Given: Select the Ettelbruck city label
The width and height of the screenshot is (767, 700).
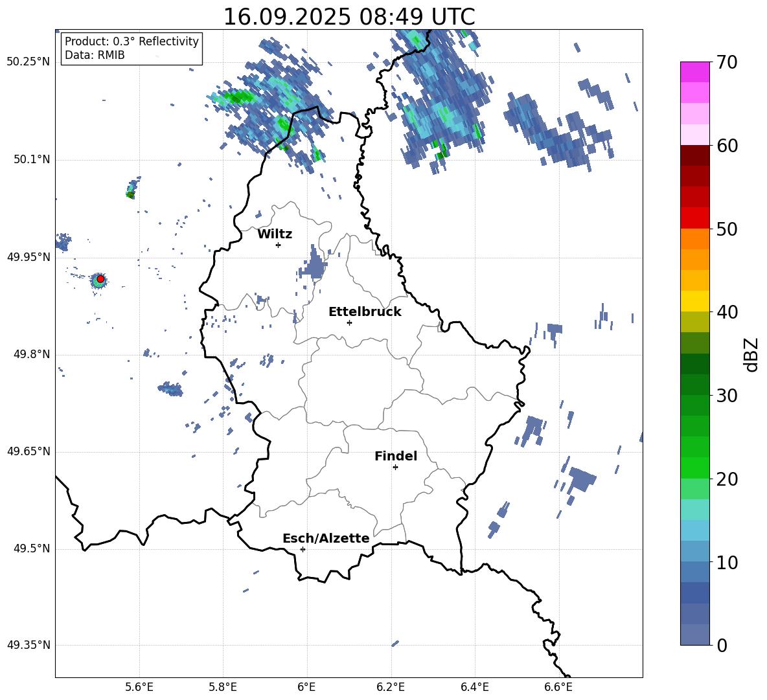Looking at the screenshot, I should pyautogui.click(x=365, y=312).
